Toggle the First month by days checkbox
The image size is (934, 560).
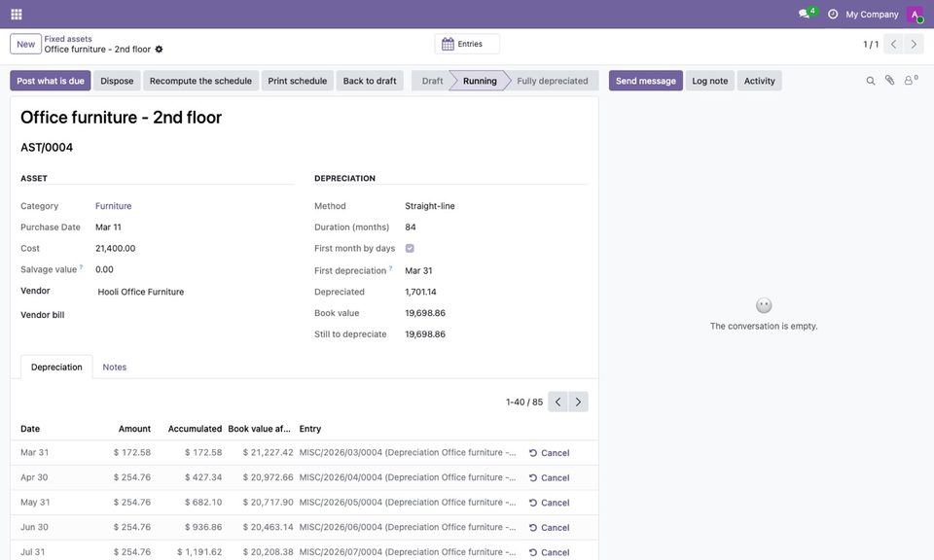pyautogui.click(x=410, y=248)
